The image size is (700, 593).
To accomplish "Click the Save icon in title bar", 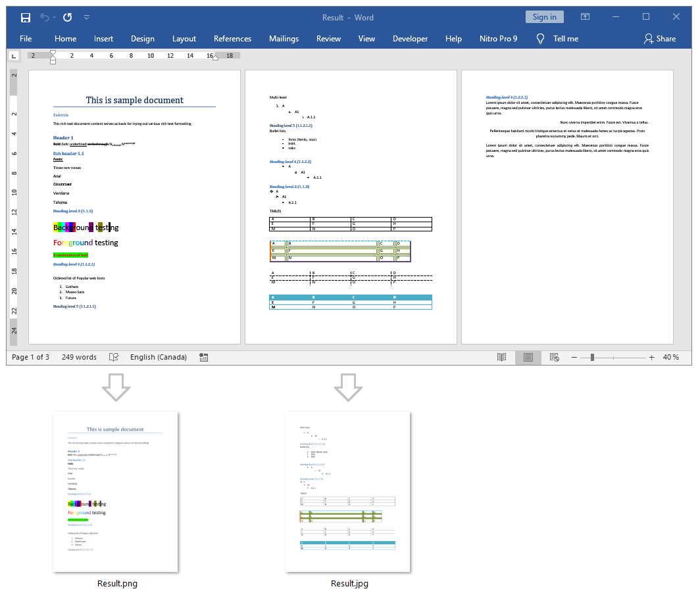I will point(26,18).
